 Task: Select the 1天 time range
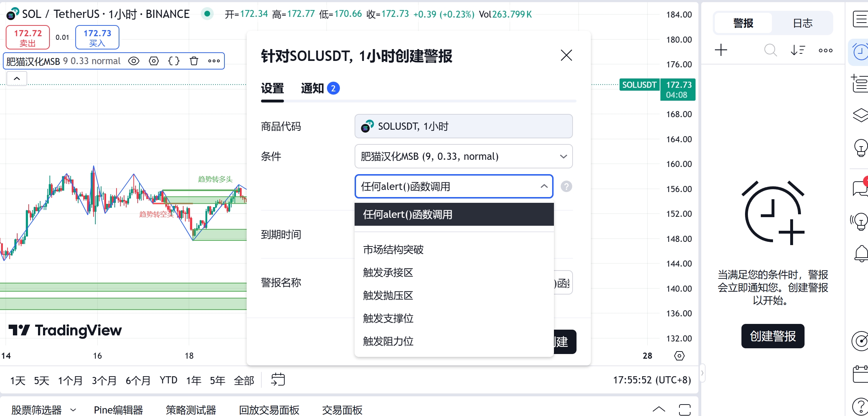tap(18, 380)
